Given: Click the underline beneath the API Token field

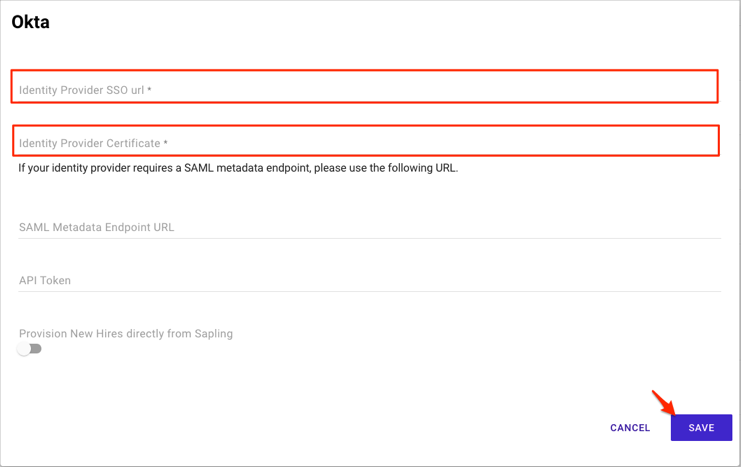Looking at the screenshot, I should click(x=369, y=291).
